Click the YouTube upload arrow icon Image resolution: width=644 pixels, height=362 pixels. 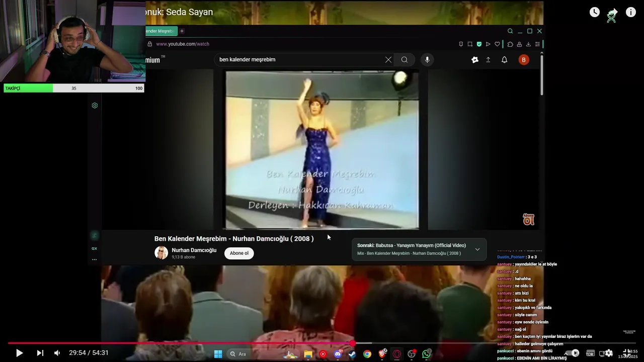click(488, 60)
